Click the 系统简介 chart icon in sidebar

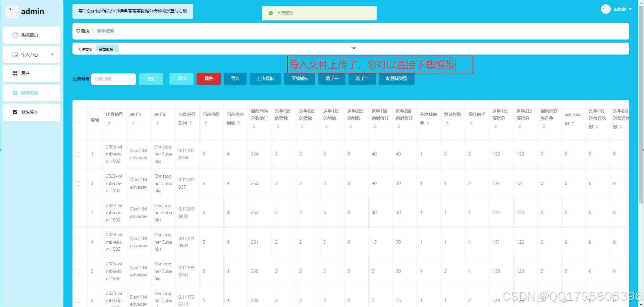(x=15, y=112)
